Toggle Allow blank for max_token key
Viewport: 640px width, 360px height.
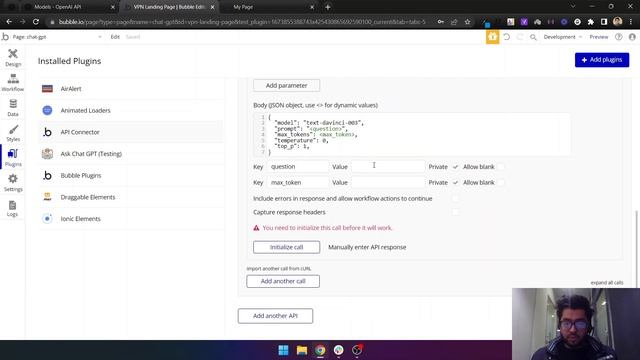point(500,182)
